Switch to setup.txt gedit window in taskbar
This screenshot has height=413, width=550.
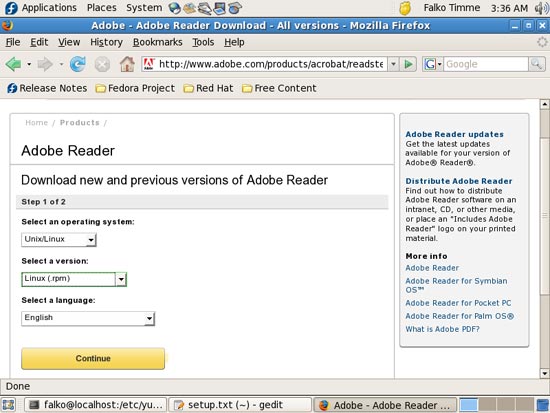pos(240,405)
